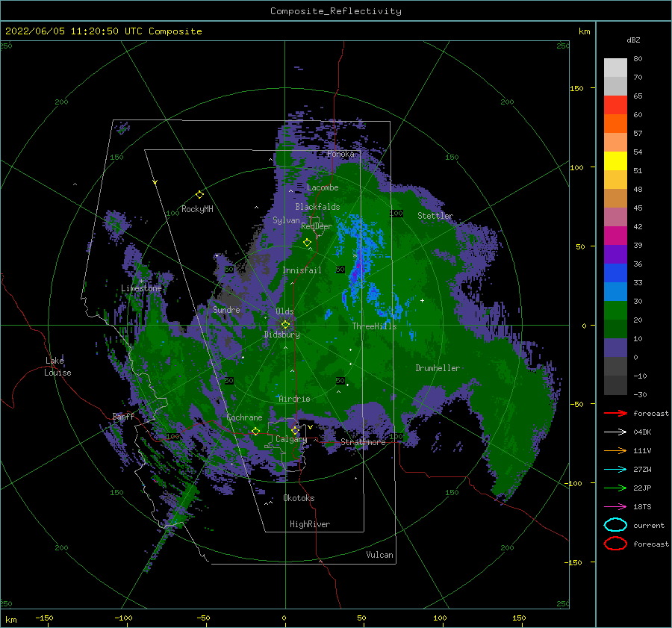Click the Olds town label
Screen dimensions: 672x628
[x=284, y=311]
